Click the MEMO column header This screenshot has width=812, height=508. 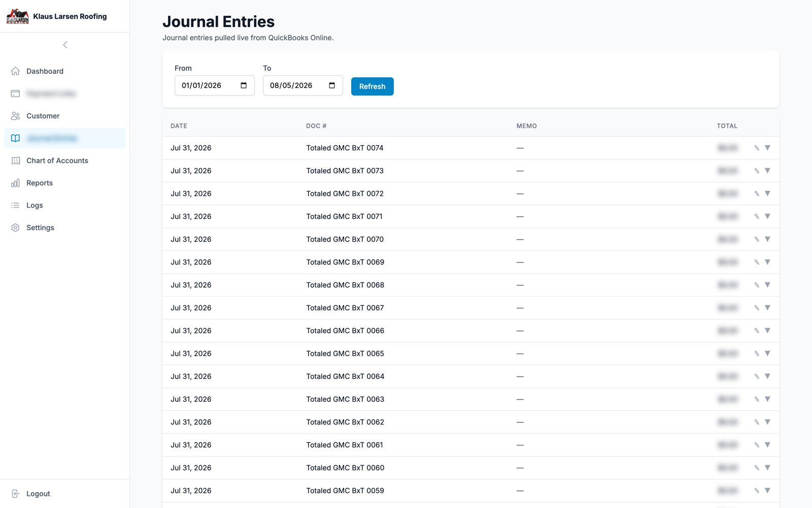click(526, 126)
